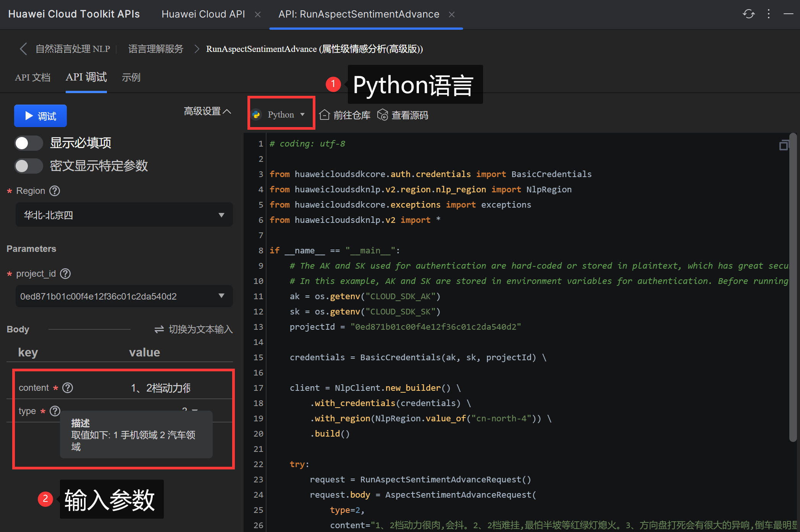Click the back arrow in breadcrumb

pos(23,49)
